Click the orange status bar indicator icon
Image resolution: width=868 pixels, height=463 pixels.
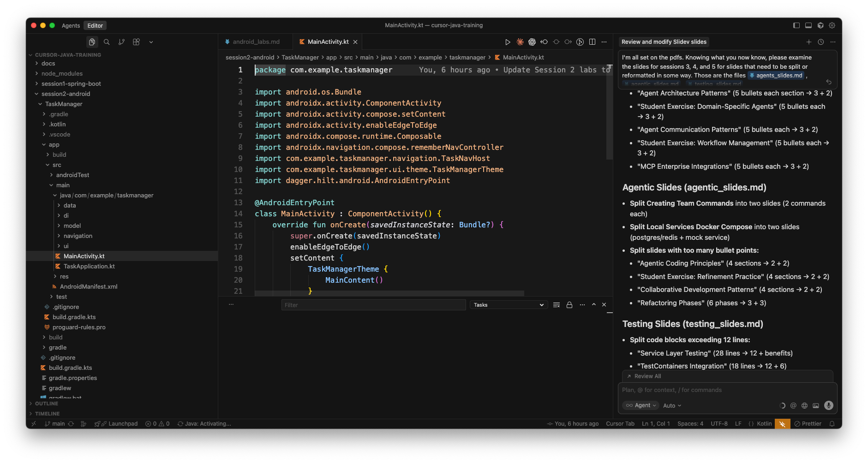pos(782,424)
